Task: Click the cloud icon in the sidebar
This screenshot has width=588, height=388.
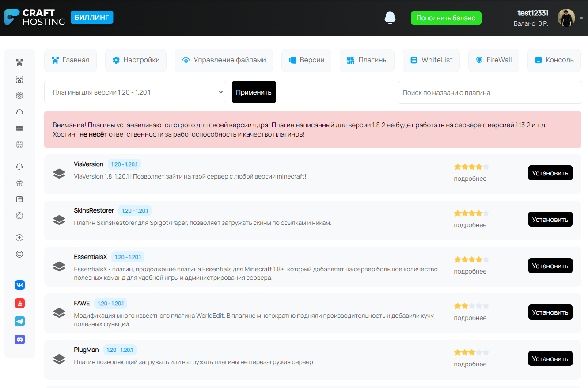Action: point(19,112)
